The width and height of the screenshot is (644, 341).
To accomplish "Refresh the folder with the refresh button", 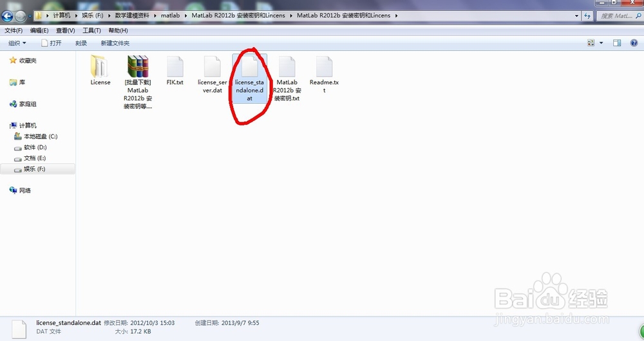I will tap(587, 15).
